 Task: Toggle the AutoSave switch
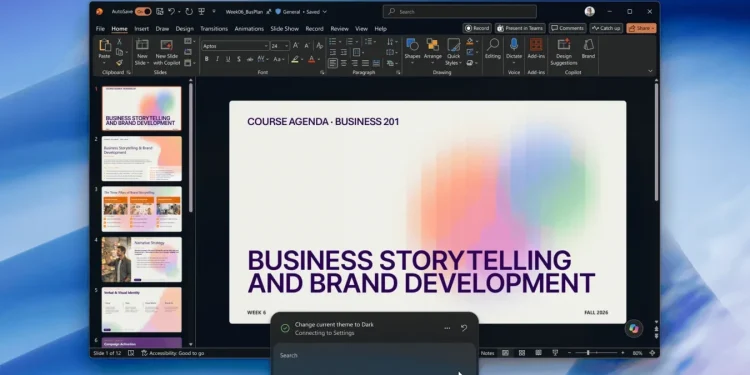pos(143,11)
